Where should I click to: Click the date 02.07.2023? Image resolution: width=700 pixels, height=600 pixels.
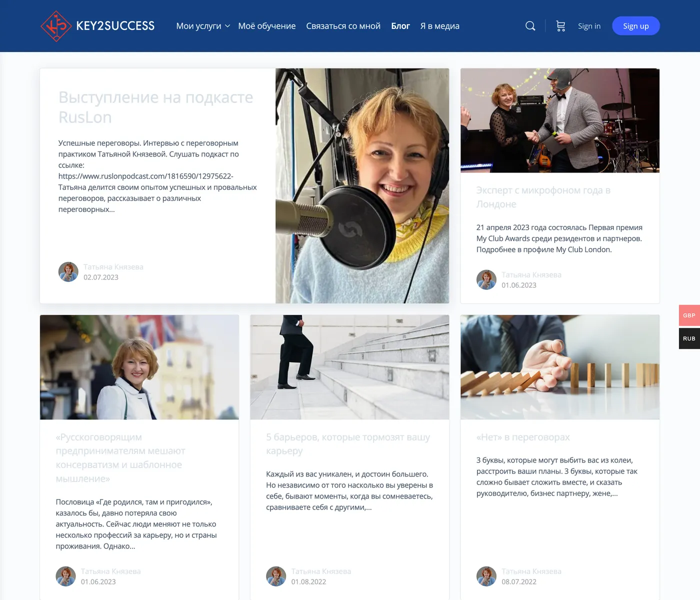click(101, 277)
